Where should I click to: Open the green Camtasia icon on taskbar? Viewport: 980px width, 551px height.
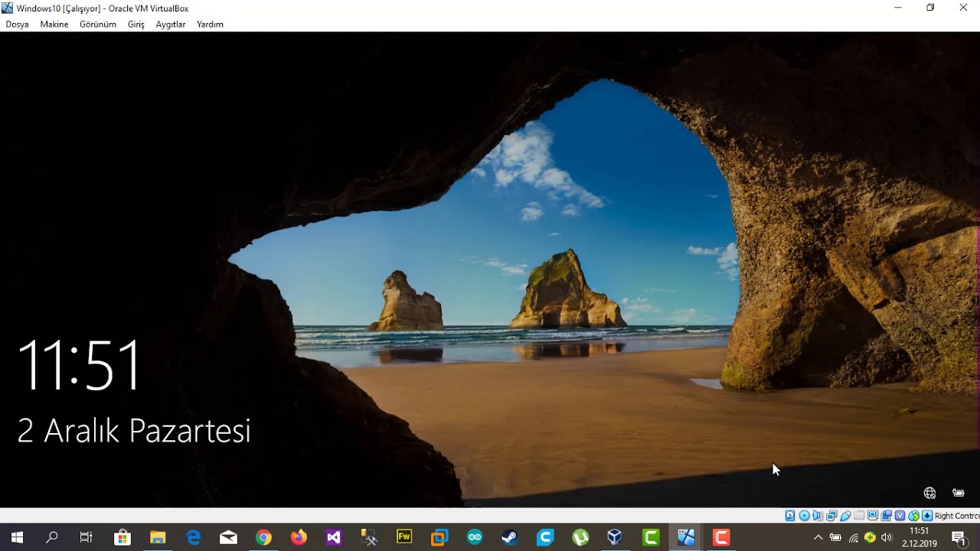pyautogui.click(x=651, y=537)
